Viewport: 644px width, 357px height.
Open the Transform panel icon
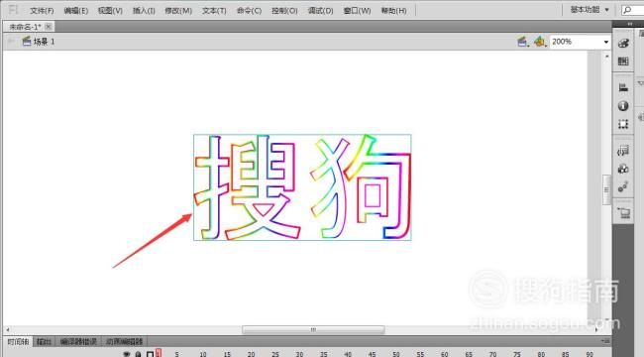coord(623,124)
